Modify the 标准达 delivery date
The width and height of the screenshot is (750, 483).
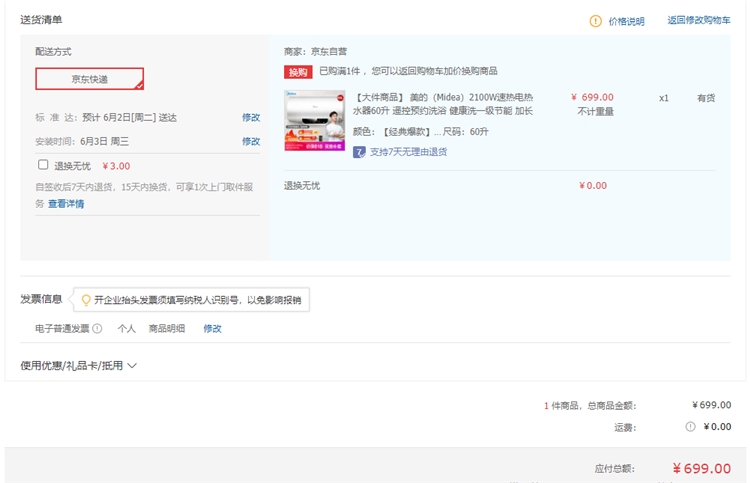[x=251, y=118]
